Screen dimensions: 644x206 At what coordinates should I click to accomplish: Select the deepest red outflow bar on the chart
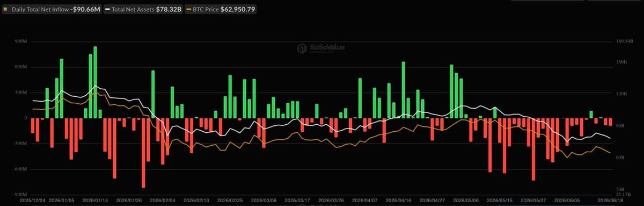[x=143, y=153]
